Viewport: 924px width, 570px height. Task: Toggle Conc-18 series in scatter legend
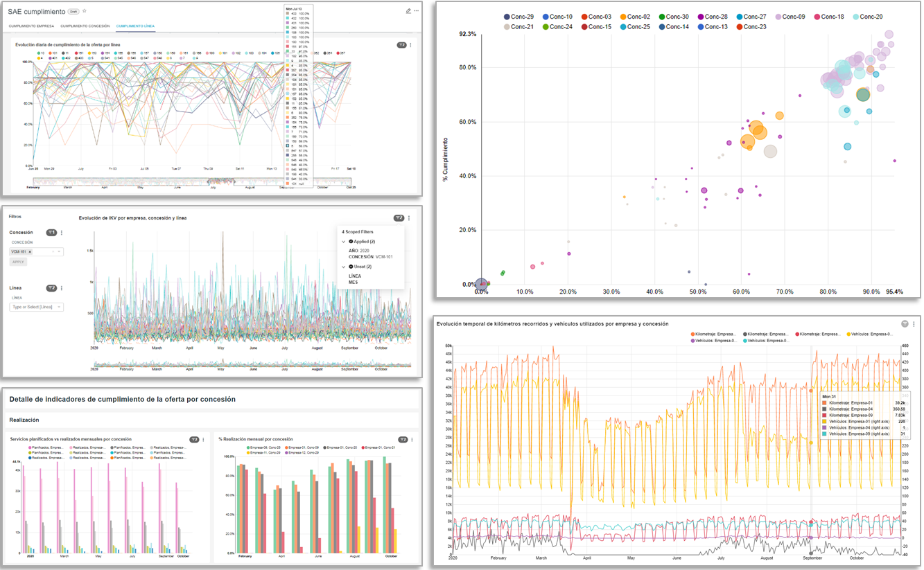(x=829, y=16)
